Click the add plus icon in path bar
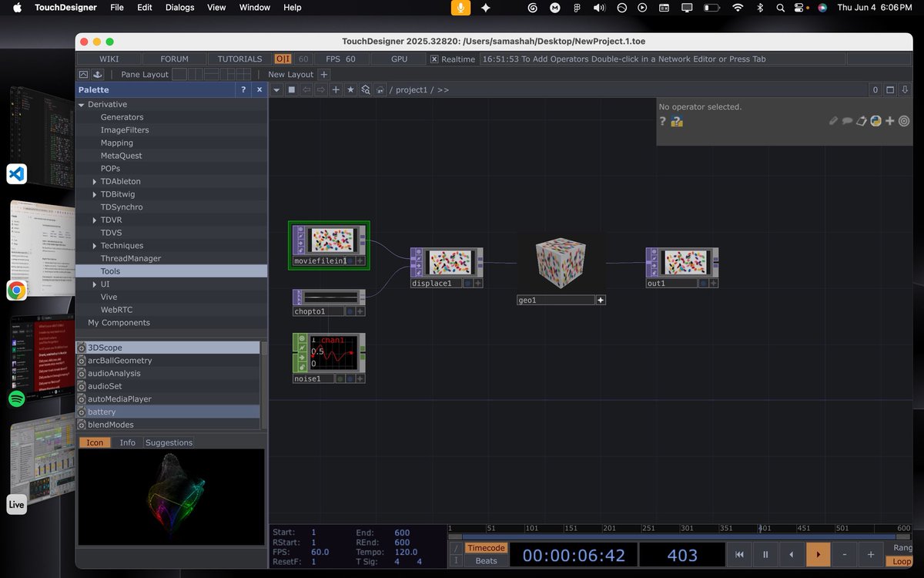The image size is (924, 578). [336, 89]
